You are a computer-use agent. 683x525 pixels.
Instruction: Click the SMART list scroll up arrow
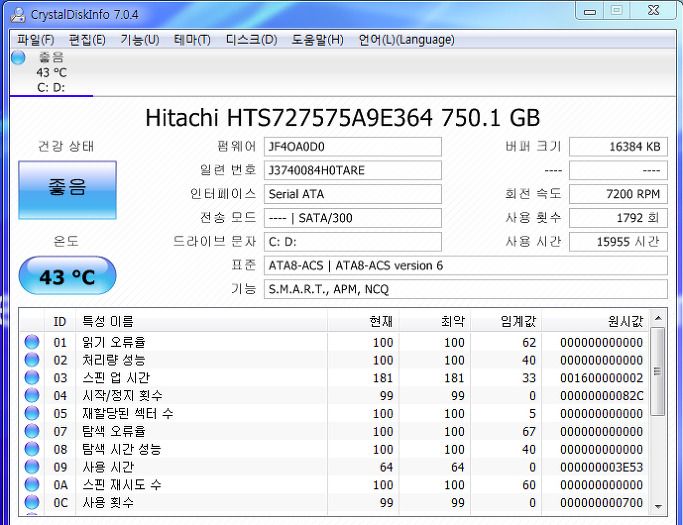coord(658,318)
